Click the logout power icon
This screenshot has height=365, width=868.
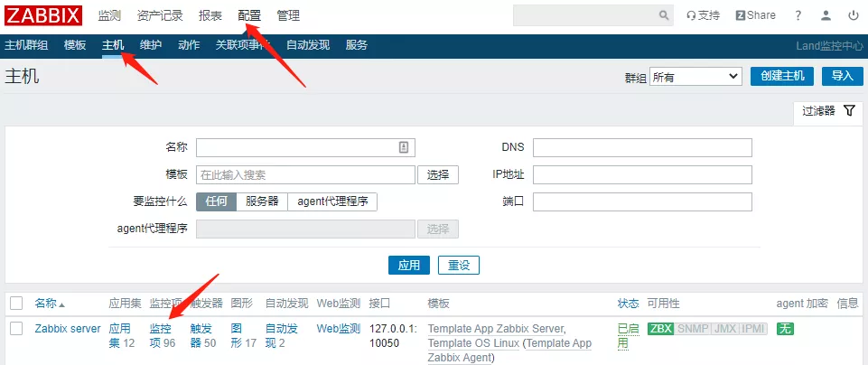(x=853, y=15)
